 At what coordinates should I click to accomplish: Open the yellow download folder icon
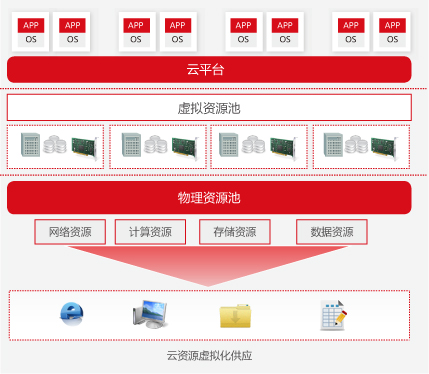click(x=235, y=315)
